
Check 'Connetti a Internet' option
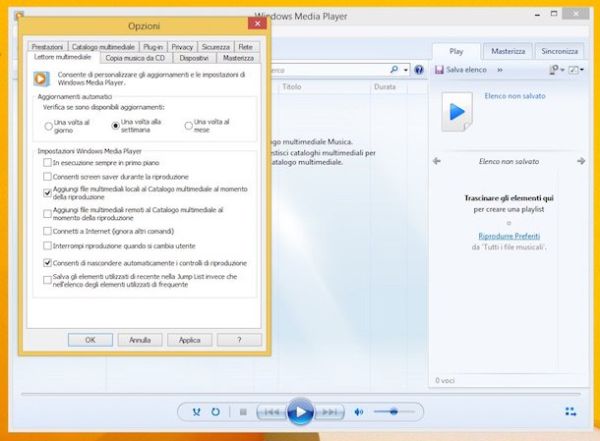click(48, 231)
